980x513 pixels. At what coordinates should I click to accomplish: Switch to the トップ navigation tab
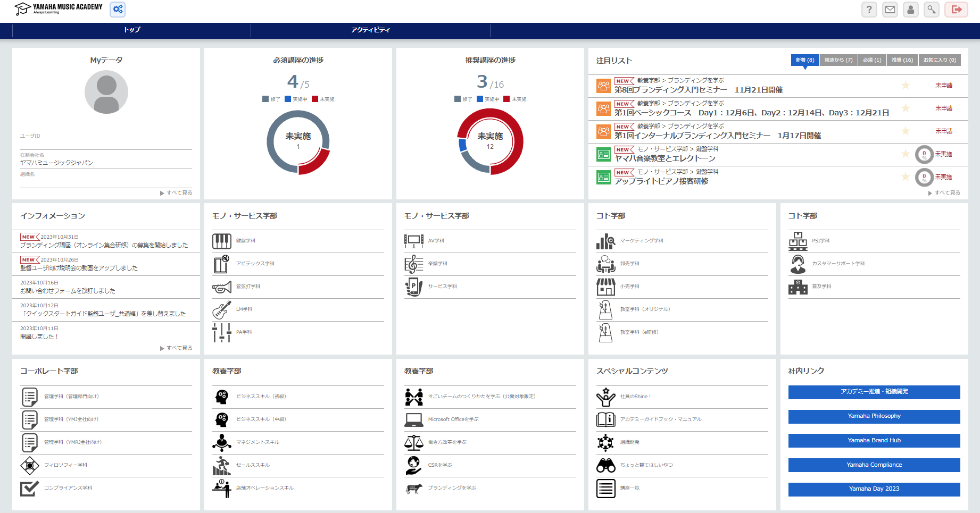pos(132,30)
